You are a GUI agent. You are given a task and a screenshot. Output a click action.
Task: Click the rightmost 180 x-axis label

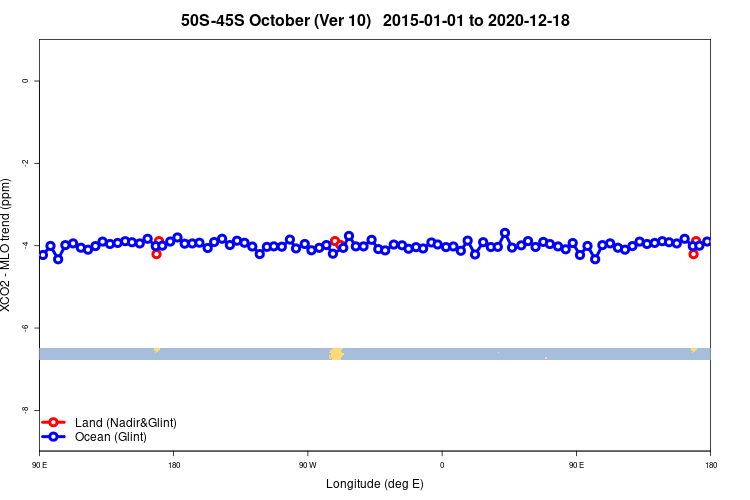[x=711, y=465]
